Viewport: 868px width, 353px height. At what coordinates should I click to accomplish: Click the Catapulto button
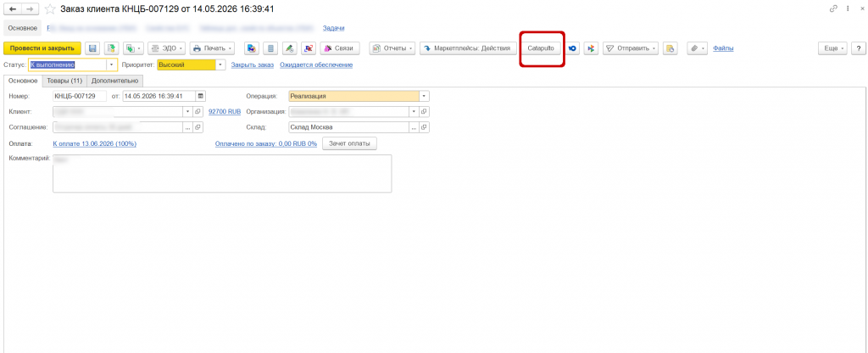[x=541, y=48]
